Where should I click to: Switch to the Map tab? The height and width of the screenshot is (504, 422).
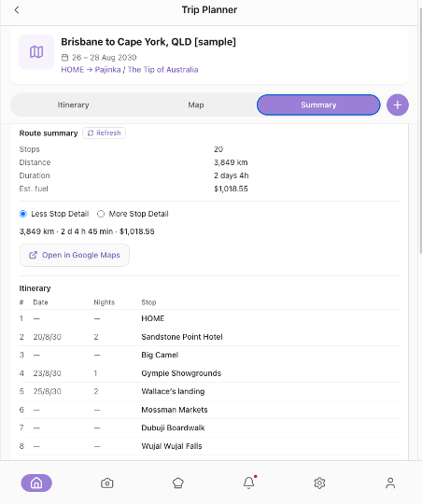[196, 105]
